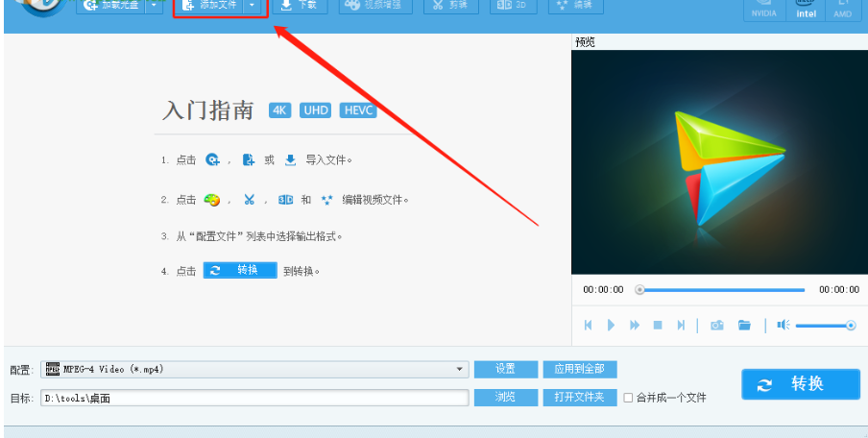Open the snapshot folder icon
This screenshot has height=438, width=868.
744,325
